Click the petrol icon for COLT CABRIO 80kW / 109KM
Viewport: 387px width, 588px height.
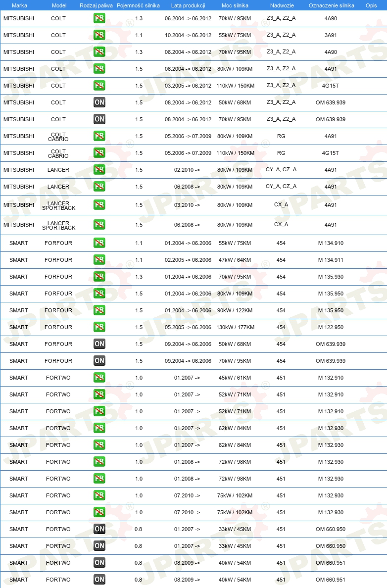pyautogui.click(x=99, y=136)
